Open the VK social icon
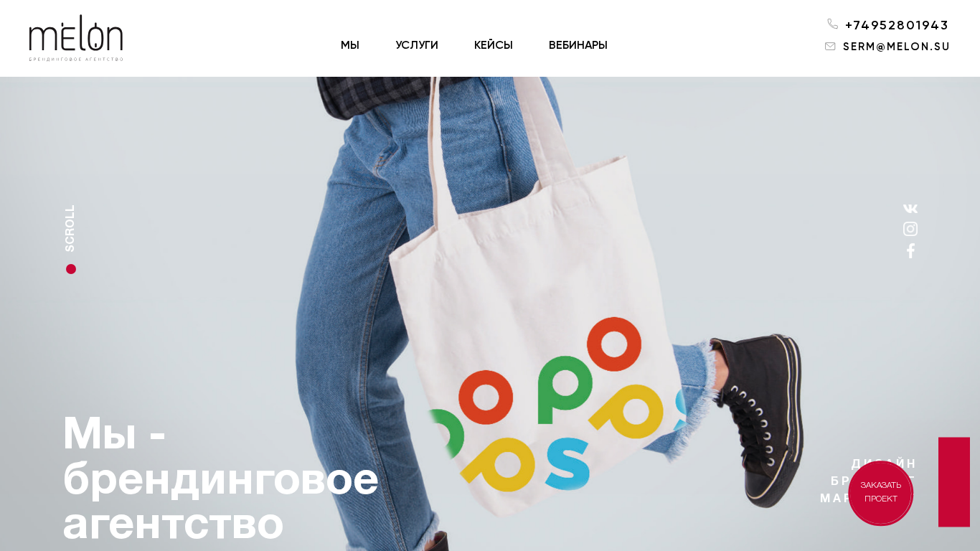 click(910, 209)
